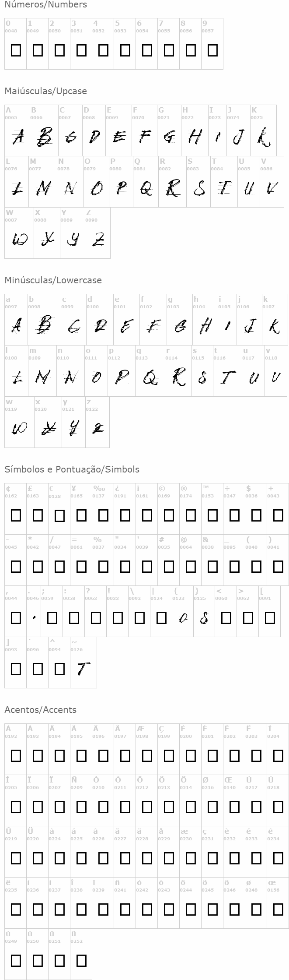Select the copyright symbol cell 0169
The width and height of the screenshot is (289, 980).
[169, 515]
